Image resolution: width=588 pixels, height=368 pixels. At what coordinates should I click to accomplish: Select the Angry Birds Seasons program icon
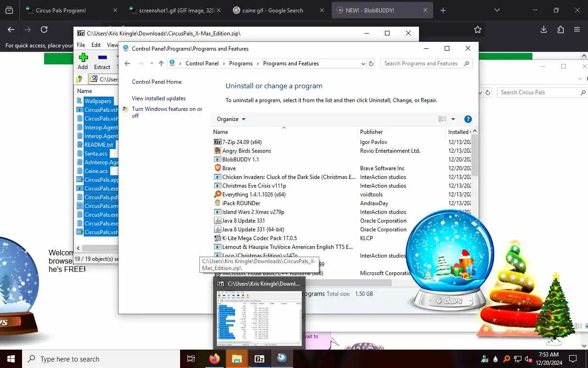[x=218, y=151]
